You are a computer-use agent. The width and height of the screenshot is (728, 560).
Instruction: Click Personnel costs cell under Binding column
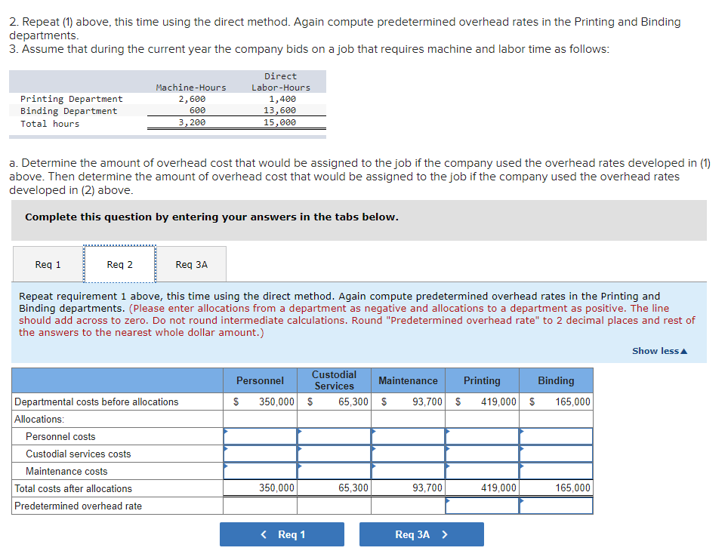click(557, 436)
